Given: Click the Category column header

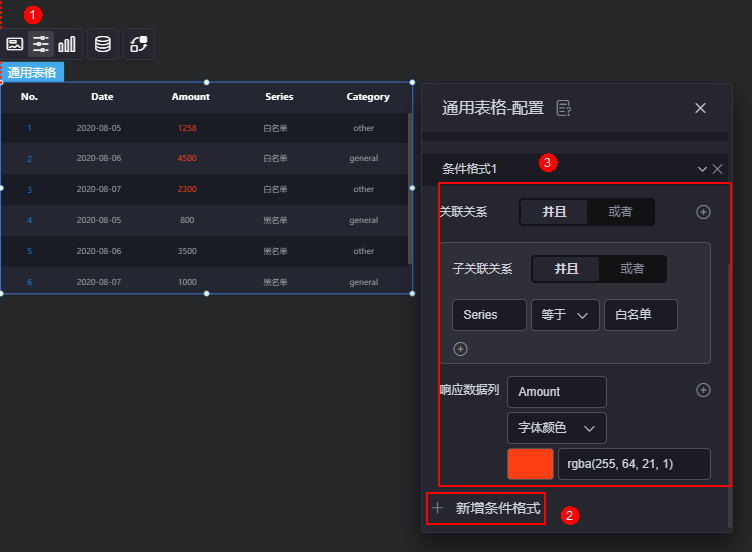Looking at the screenshot, I should (x=368, y=97).
